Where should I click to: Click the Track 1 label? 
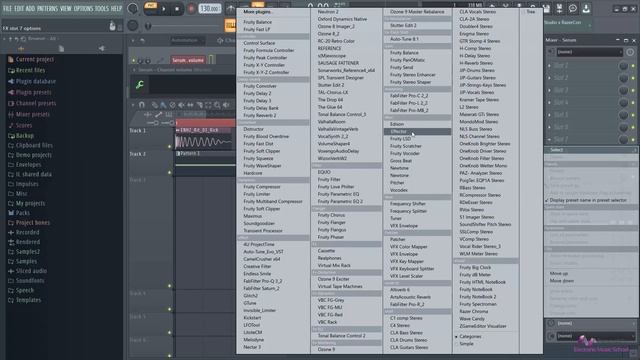click(x=138, y=131)
